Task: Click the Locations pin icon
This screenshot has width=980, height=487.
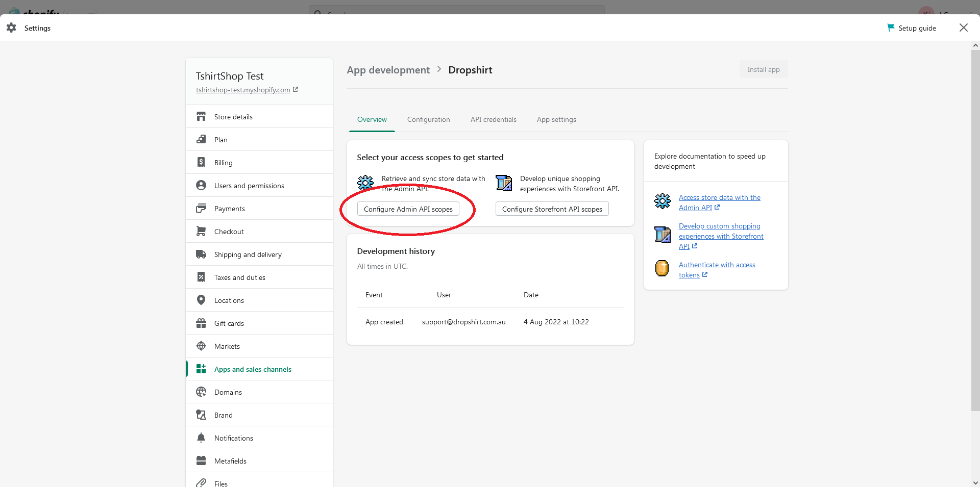Action: click(x=201, y=300)
